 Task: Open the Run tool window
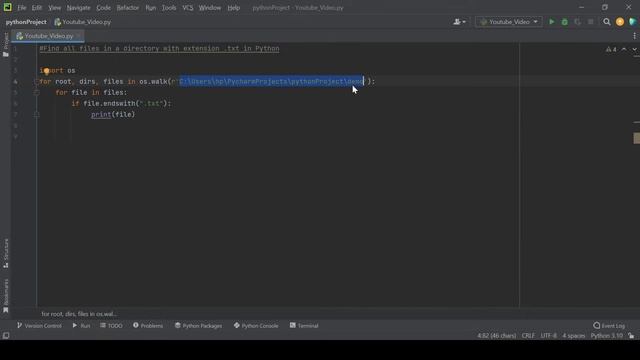(x=81, y=326)
